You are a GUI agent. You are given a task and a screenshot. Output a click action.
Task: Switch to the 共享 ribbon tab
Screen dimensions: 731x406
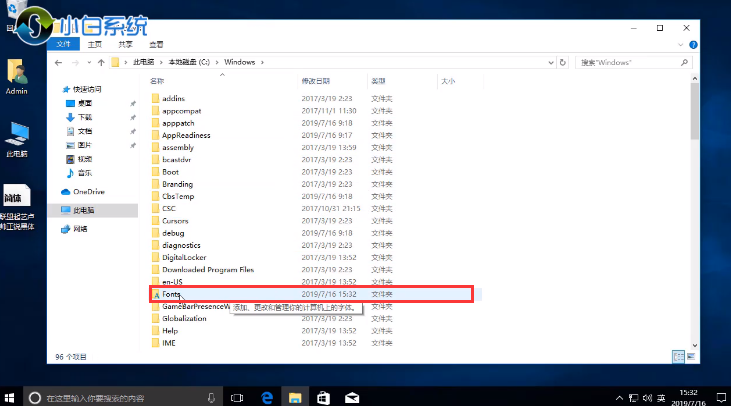pos(125,44)
